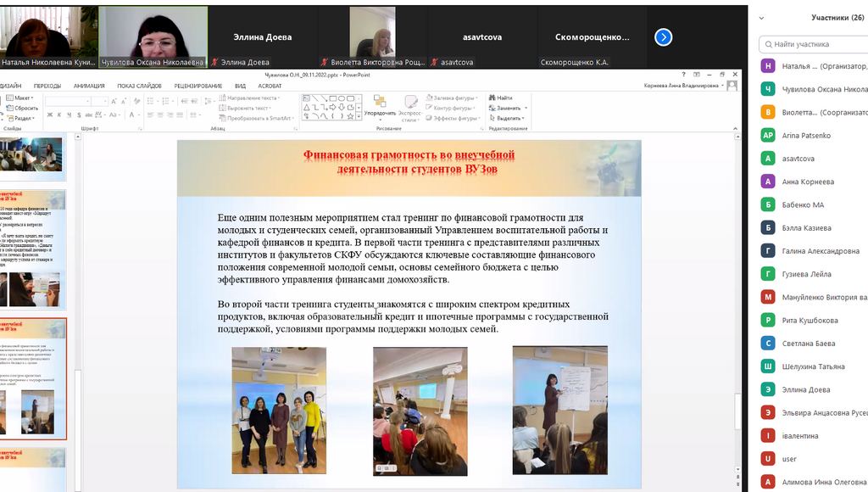Image resolution: width=868 pixels, height=492 pixels.
Task: Toggle italic (К) formatting in ribbon
Action: pyautogui.click(x=59, y=115)
